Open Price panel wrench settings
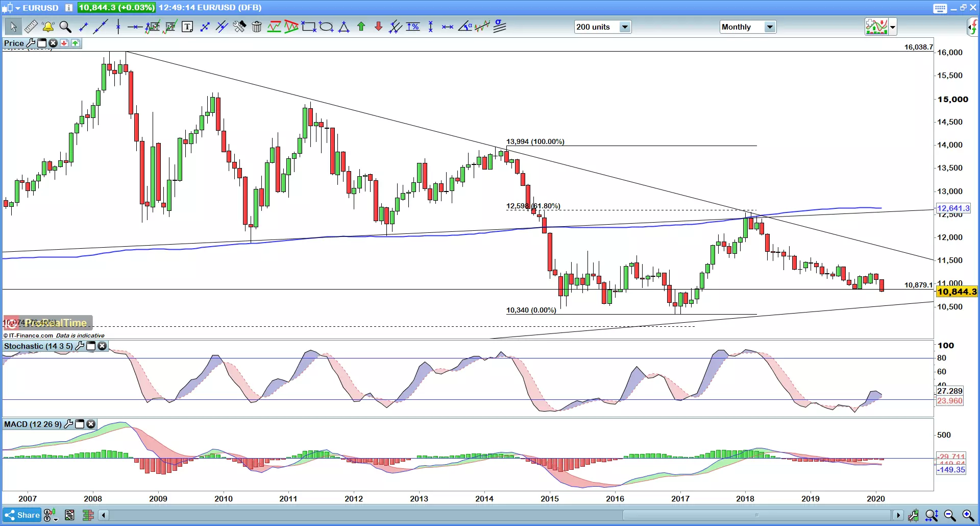Viewport: 980px width, 526px height. click(31, 43)
